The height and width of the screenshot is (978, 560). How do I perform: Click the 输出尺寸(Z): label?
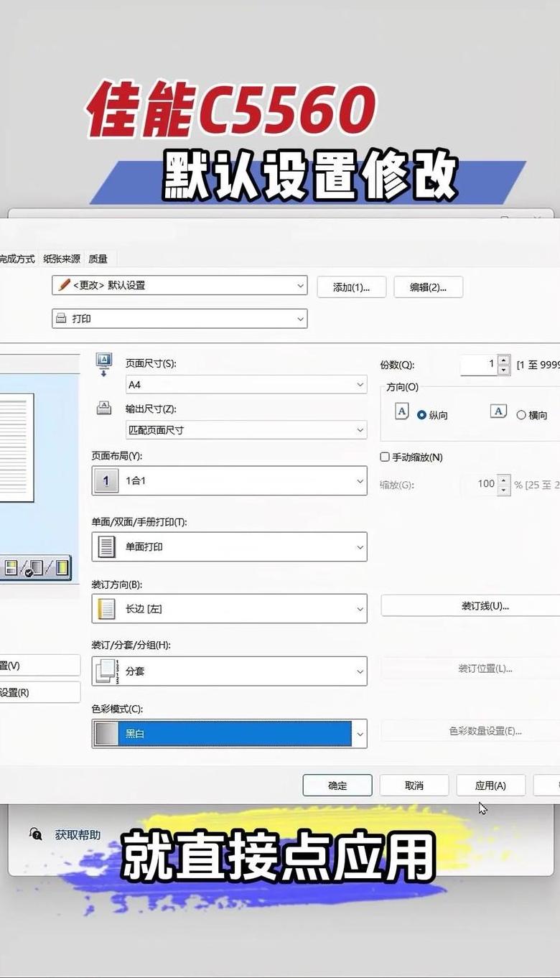click(x=151, y=409)
